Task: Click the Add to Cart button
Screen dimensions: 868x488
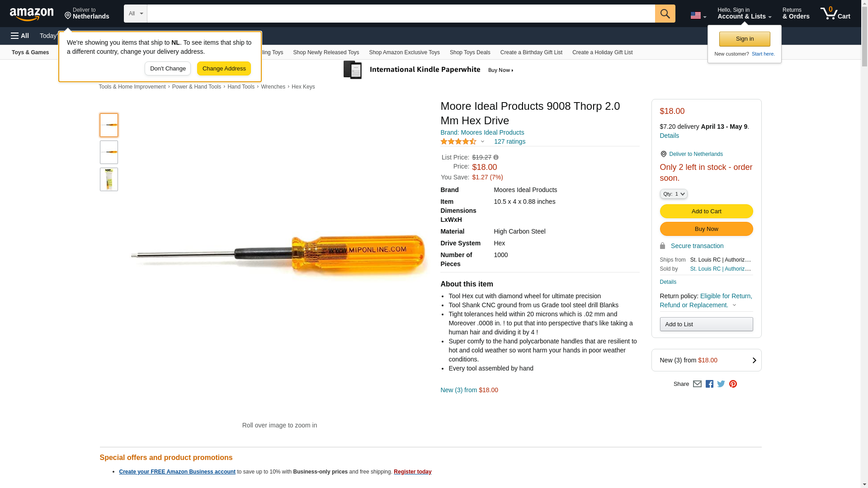Action: coord(706,211)
